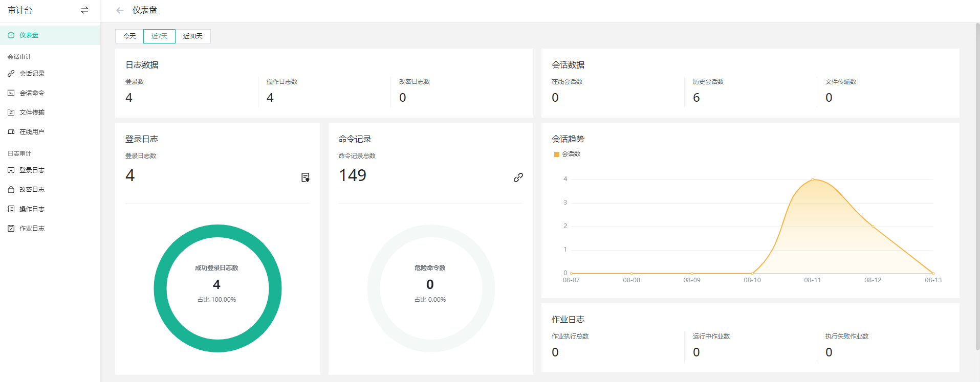Viewport: 980px width, 382px height.
Task: Click the 改密日志数 value 0
Action: [x=403, y=98]
